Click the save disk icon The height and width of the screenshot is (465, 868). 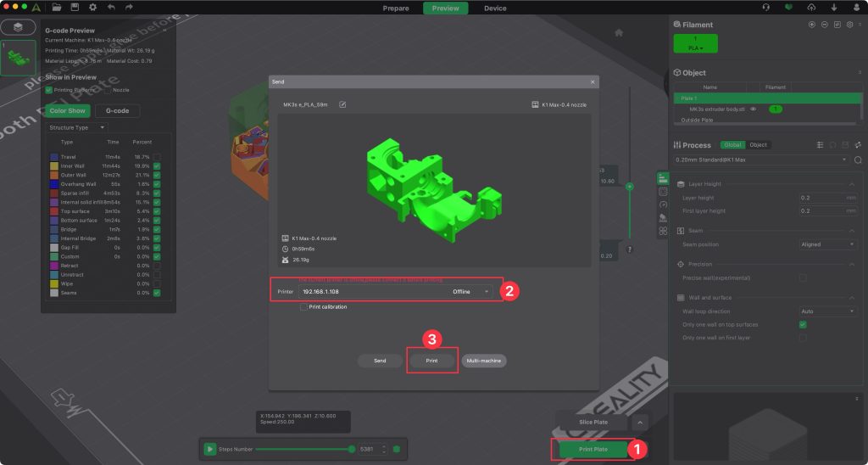click(x=75, y=8)
